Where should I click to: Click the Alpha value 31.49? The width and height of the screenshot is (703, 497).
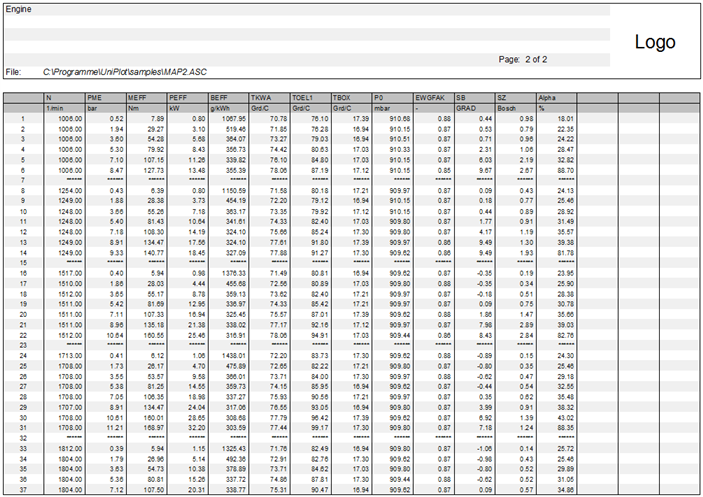click(566, 222)
